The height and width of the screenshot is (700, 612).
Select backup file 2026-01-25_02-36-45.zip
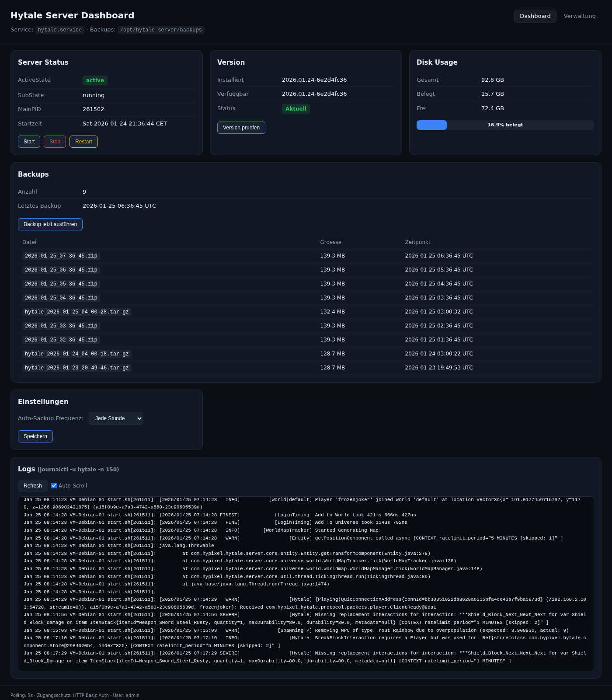click(61, 340)
